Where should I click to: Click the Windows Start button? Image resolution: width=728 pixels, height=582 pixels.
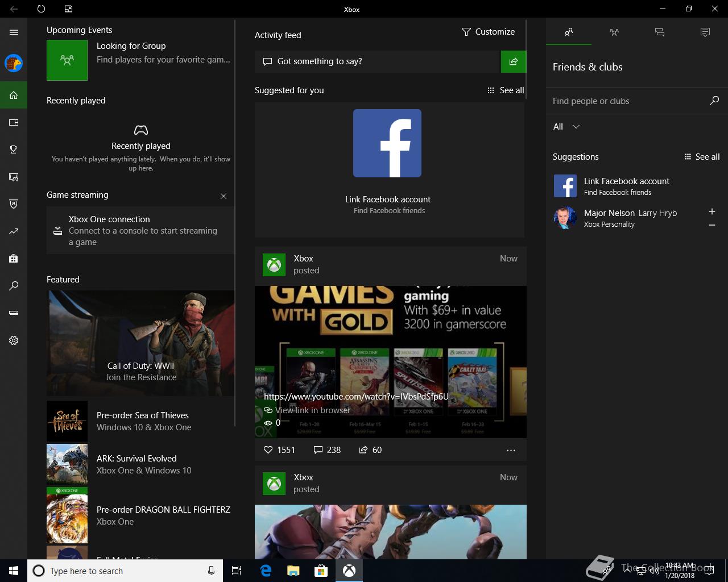14,571
